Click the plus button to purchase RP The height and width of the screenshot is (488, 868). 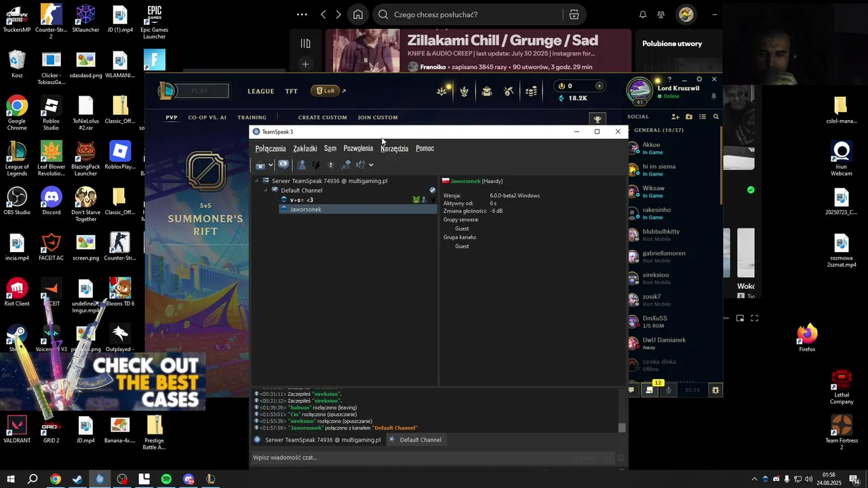(x=599, y=86)
